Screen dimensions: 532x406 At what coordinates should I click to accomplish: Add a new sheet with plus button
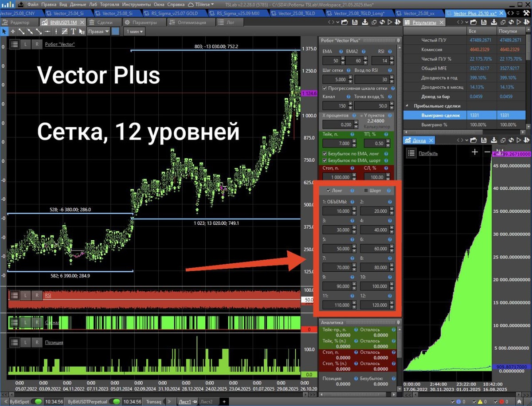click(x=224, y=402)
